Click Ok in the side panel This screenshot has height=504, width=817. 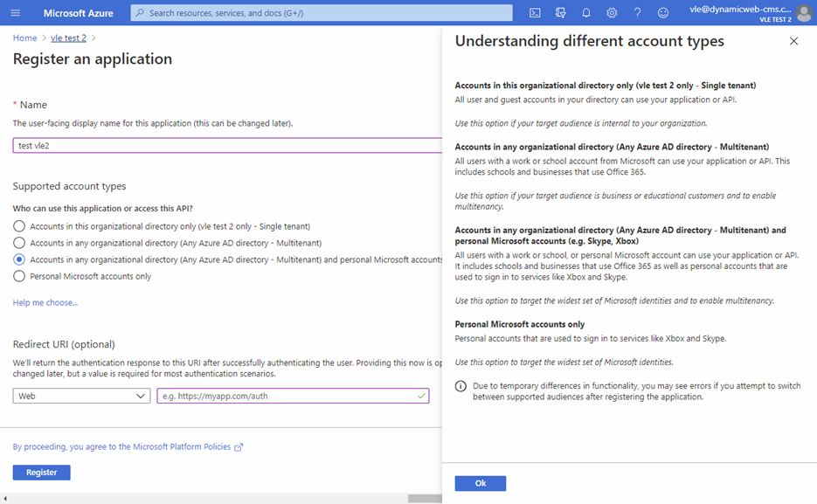(480, 483)
